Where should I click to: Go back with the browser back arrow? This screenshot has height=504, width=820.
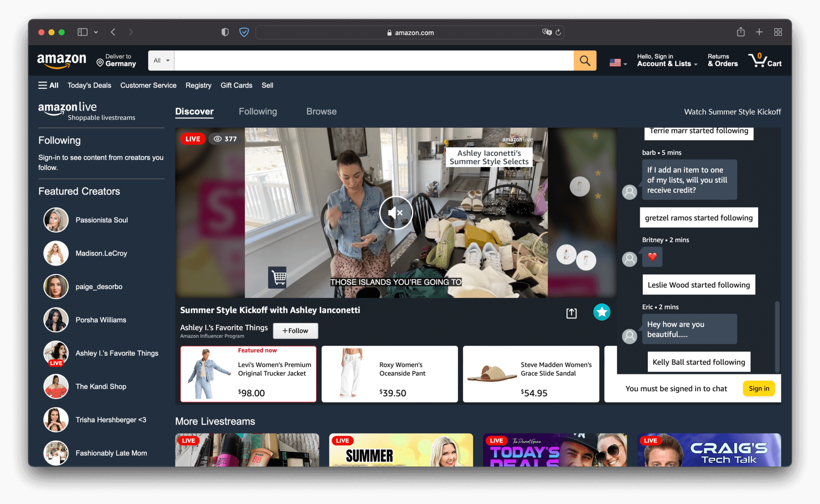(x=113, y=32)
